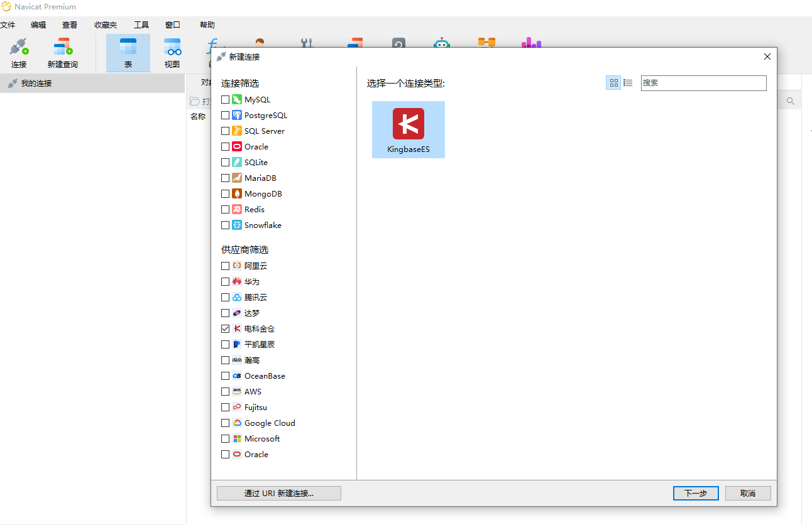Select 我的连接 in the left sidebar
812x525 pixels.
pyautogui.click(x=92, y=83)
